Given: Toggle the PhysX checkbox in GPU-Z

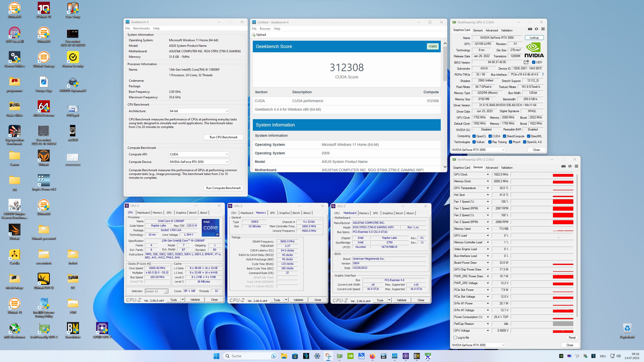Looking at the screenshot, I should point(510,142).
